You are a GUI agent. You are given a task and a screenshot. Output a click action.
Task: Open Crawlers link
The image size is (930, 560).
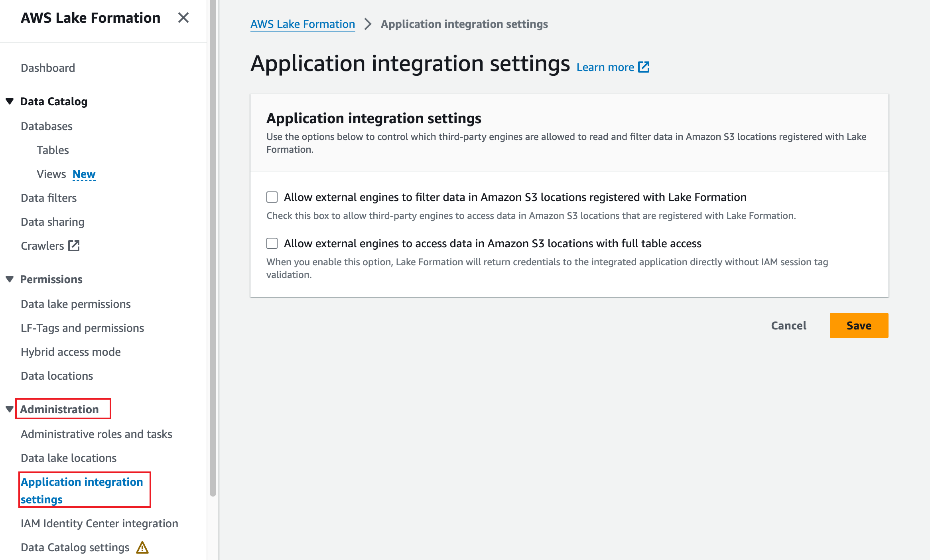42,246
